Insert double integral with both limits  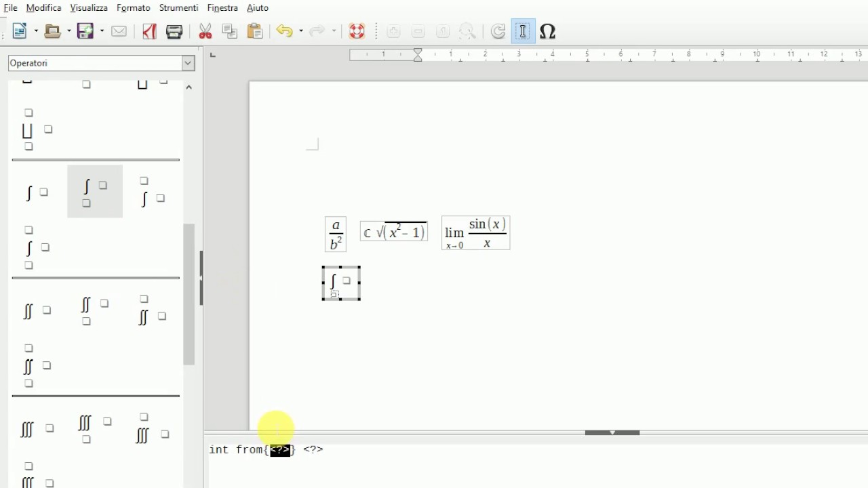point(37,366)
